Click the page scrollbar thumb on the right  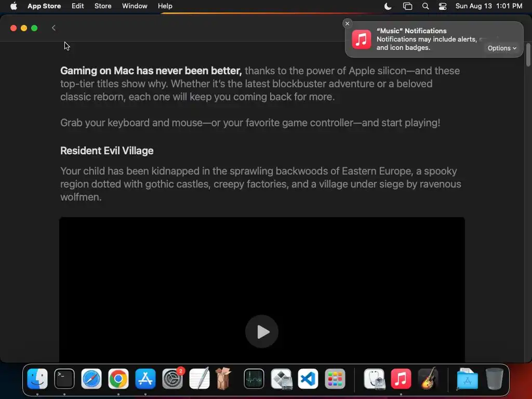pyautogui.click(x=528, y=55)
